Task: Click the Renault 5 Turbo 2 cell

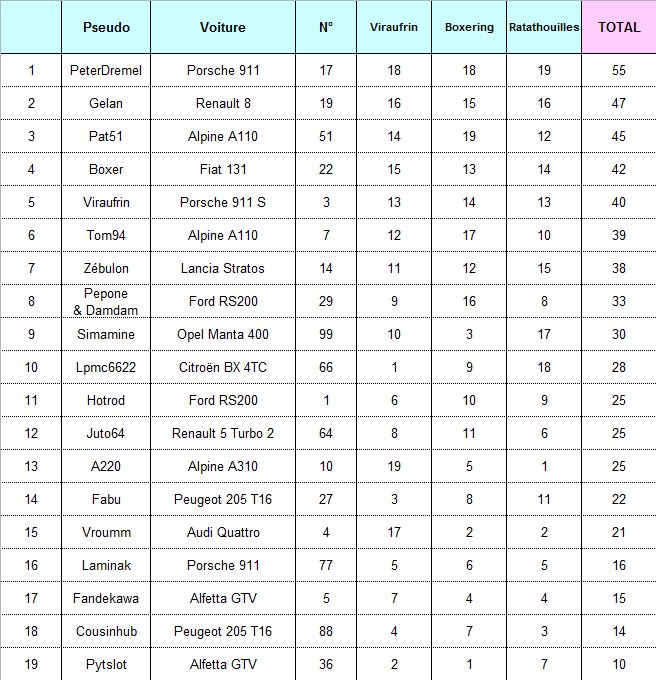Action: point(223,434)
